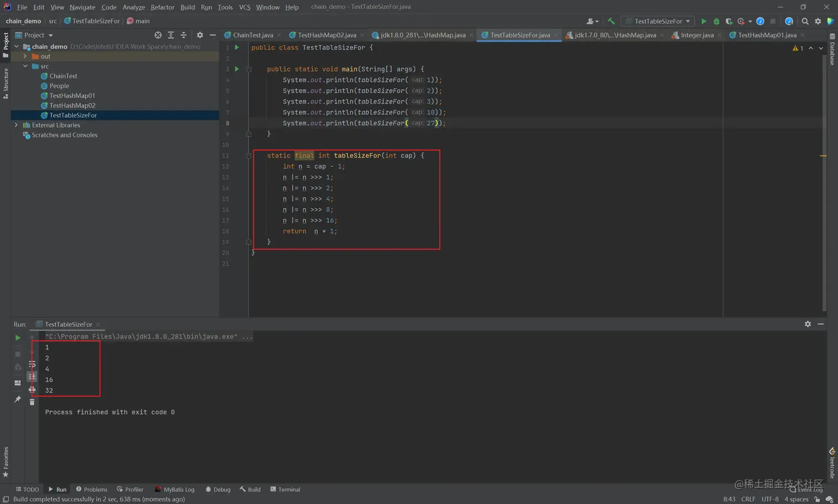Open the VCS menu
This screenshot has height=504, width=838.
(x=244, y=7)
